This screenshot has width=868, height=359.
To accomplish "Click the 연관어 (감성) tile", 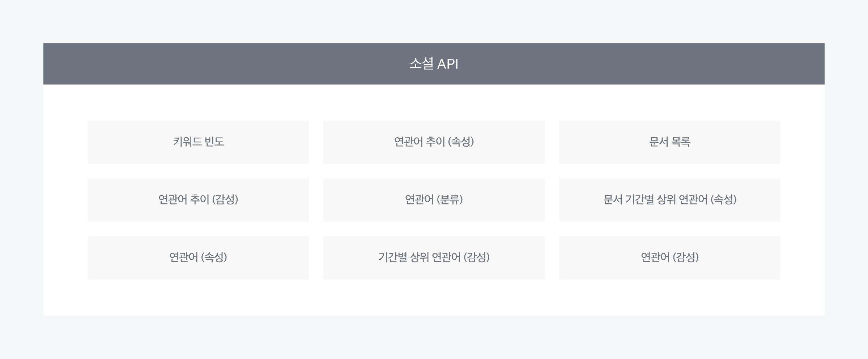I will [669, 258].
